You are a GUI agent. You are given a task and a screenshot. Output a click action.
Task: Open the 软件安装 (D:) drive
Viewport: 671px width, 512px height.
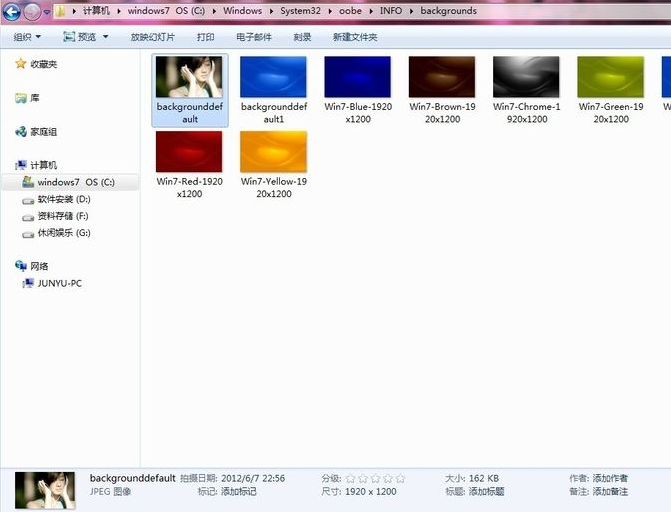click(x=64, y=200)
